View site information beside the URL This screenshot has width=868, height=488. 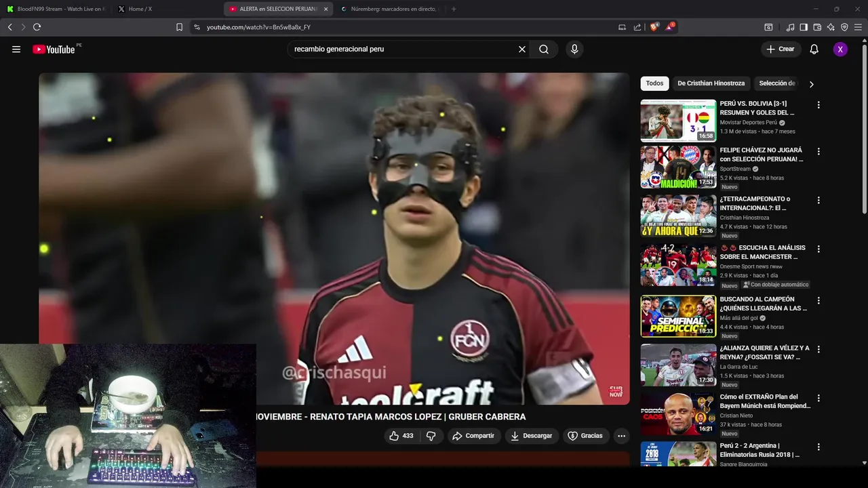pos(197,27)
